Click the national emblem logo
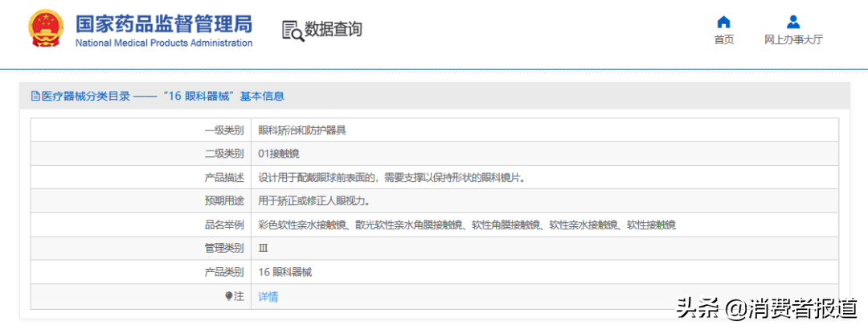 [x=49, y=30]
